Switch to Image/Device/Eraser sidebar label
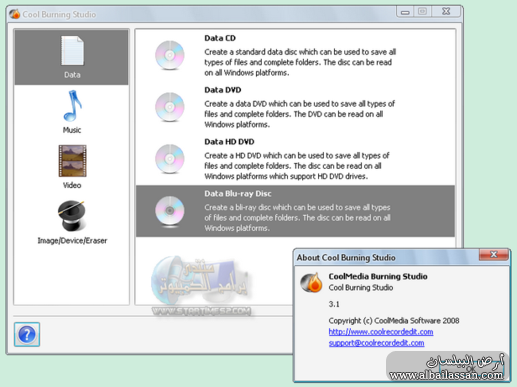The height and width of the screenshot is (387, 517). tap(72, 241)
